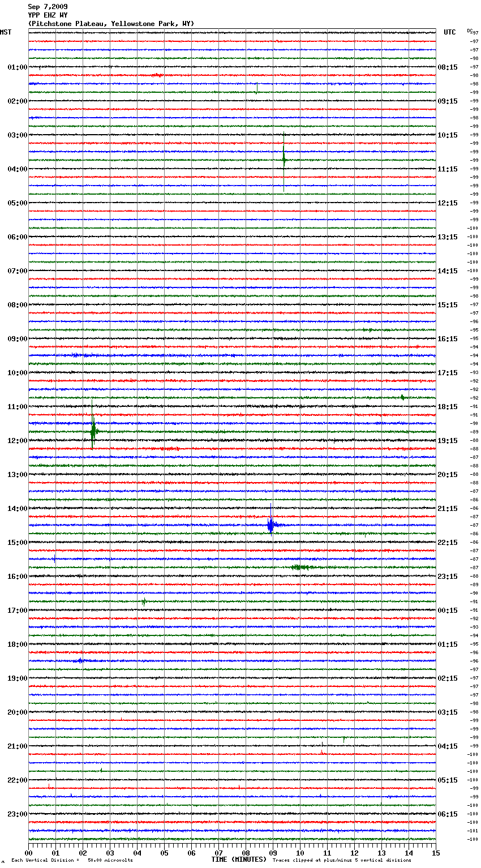Click minute 10 on the x-axis
This screenshot has width=481, height=868.
coord(300,853)
